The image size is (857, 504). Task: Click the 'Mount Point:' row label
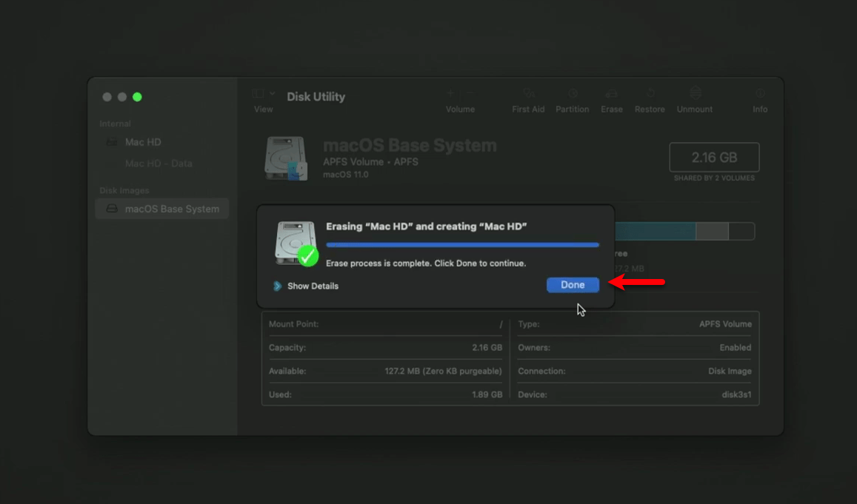coord(293,324)
